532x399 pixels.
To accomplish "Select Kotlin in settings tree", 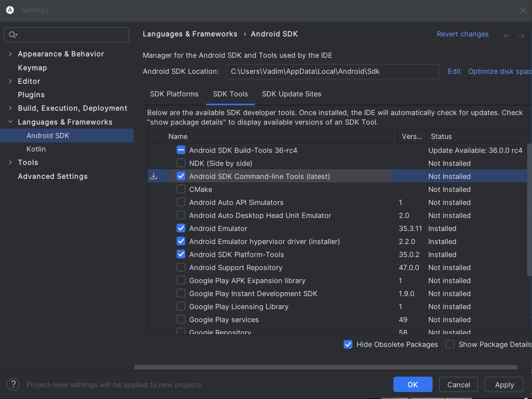I will pyautogui.click(x=36, y=149).
